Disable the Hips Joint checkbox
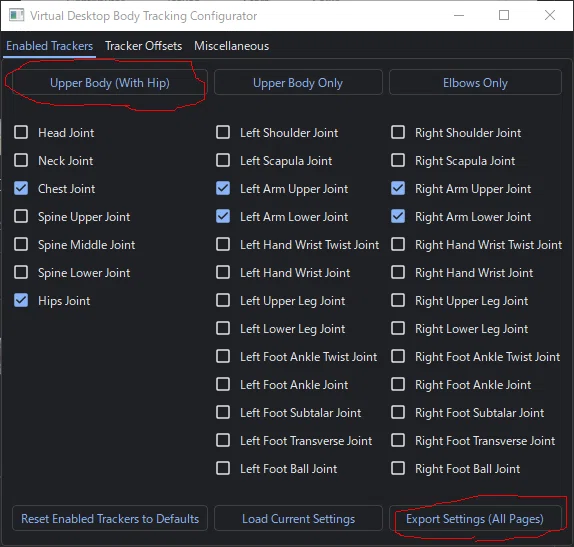This screenshot has width=574, height=547. tap(21, 300)
